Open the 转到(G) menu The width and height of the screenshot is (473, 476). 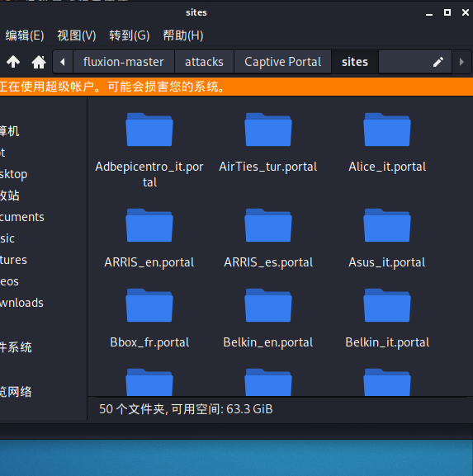[x=130, y=35]
